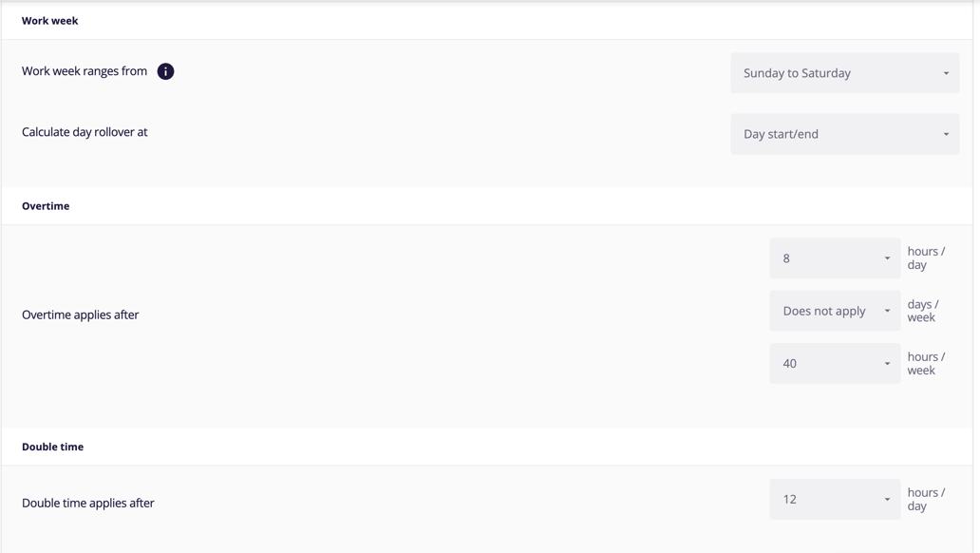Click the Calculate day rollover at label
The image size is (980, 553).
click(x=85, y=132)
